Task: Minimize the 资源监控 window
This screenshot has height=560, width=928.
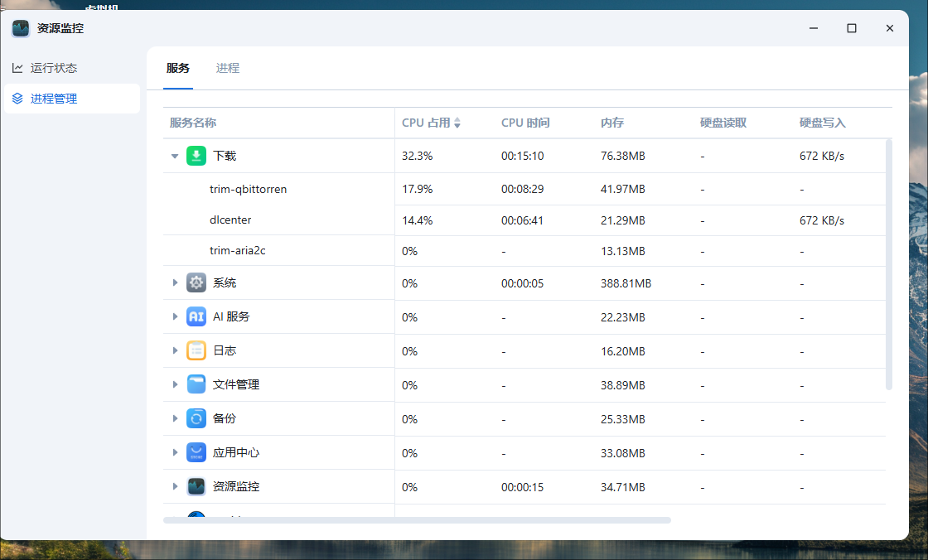Action: pos(814,28)
